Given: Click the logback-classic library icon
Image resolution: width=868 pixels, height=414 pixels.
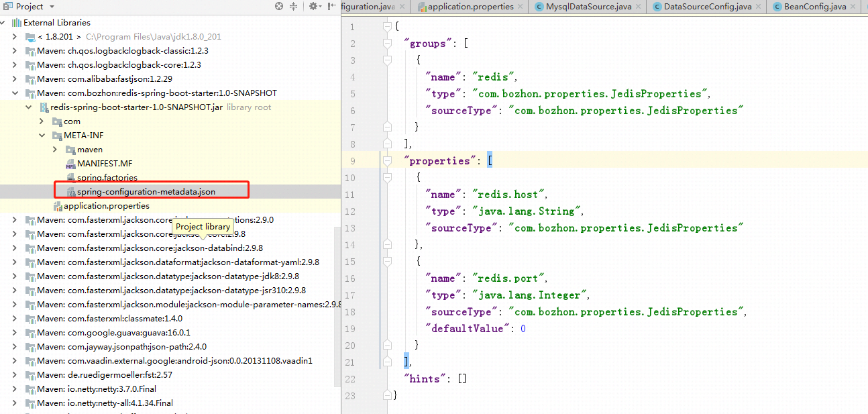Looking at the screenshot, I should coord(30,51).
